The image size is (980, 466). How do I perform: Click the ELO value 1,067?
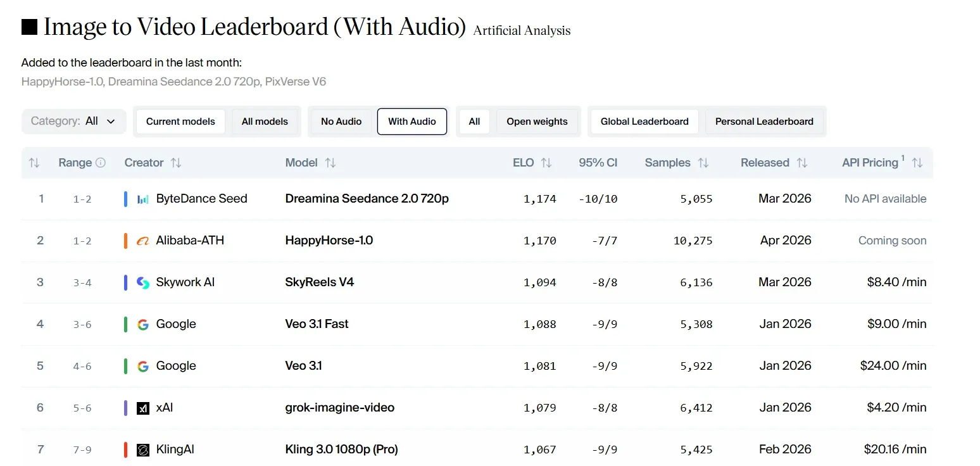[540, 450]
